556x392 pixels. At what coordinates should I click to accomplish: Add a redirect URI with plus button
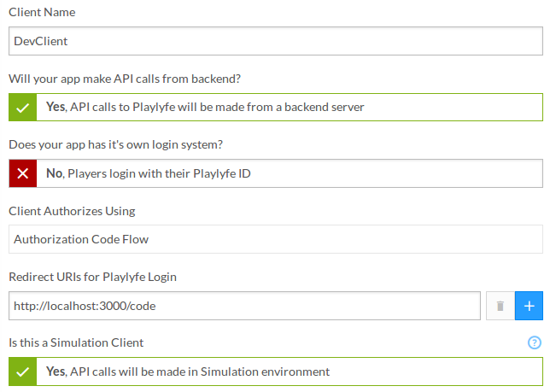529,306
